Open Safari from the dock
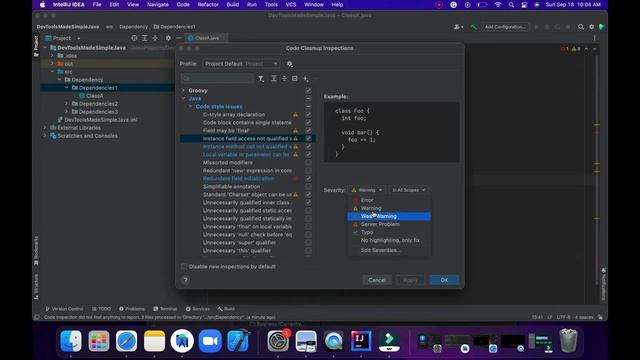The width and height of the screenshot is (640, 360). coord(126,340)
